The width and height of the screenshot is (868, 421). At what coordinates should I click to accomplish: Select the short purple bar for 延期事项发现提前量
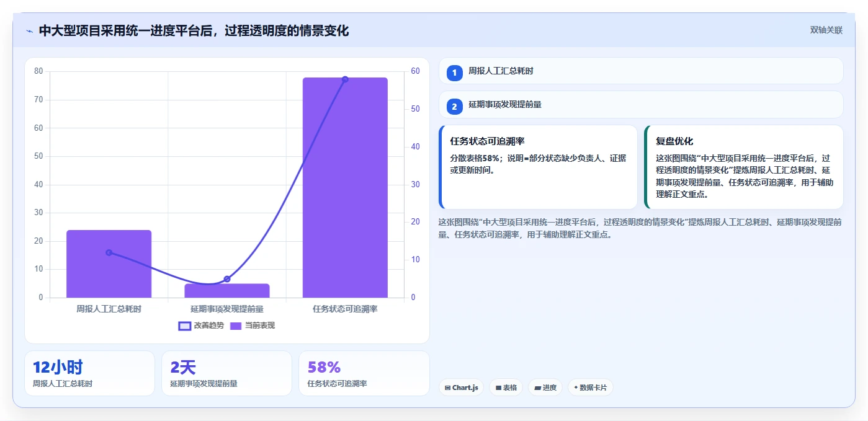227,291
